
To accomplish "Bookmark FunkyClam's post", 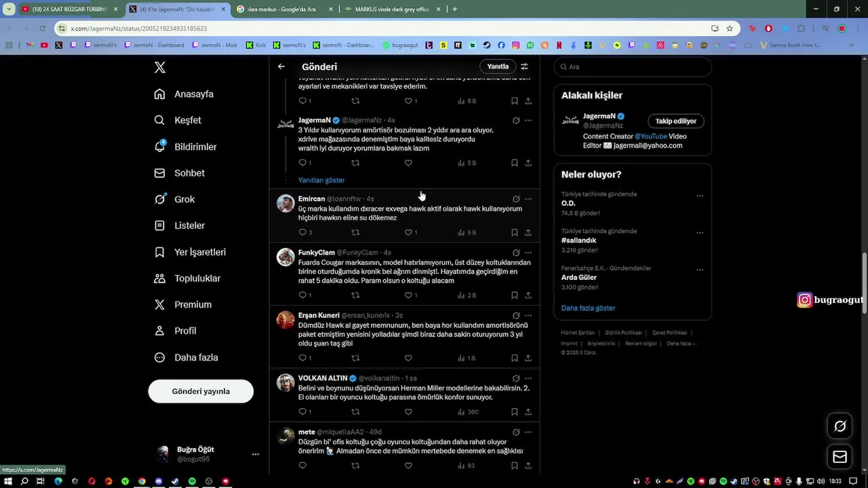I will tap(515, 296).
